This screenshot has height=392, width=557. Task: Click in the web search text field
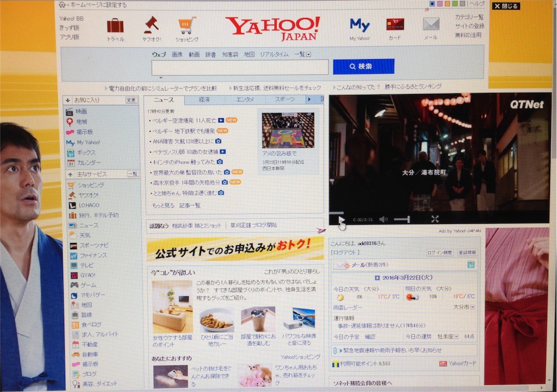(x=240, y=67)
